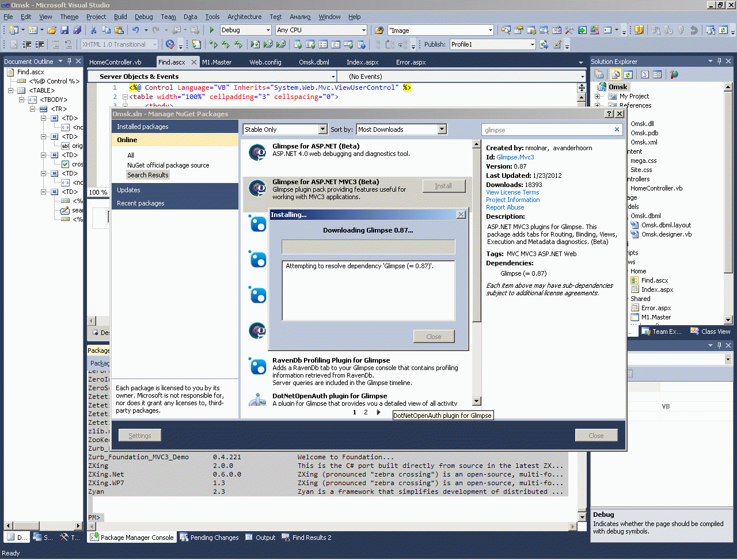Screen dimensions: 737x560
Task: Clear the glimpse search with the X
Action: (x=617, y=129)
